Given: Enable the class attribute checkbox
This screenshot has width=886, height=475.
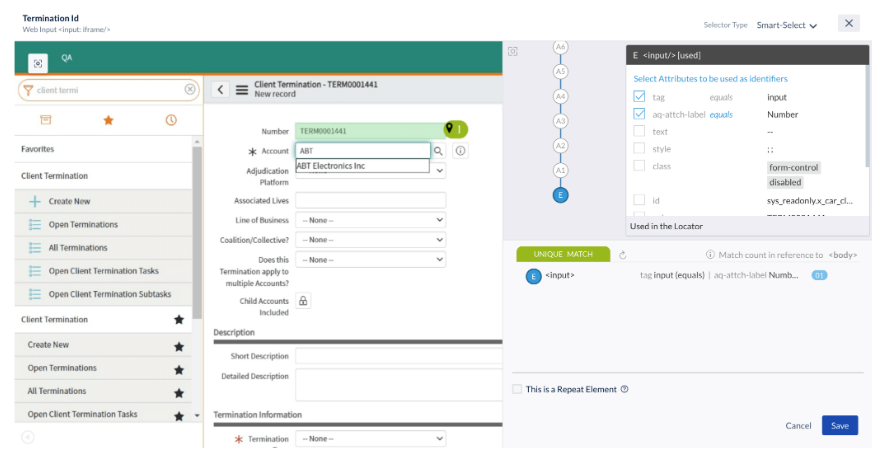Looking at the screenshot, I should (x=639, y=166).
